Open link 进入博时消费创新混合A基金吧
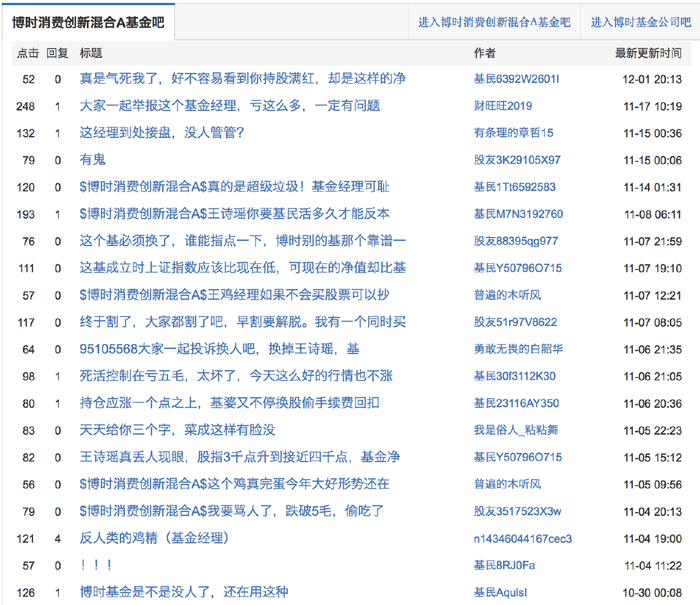This screenshot has width=700, height=605. tap(494, 22)
